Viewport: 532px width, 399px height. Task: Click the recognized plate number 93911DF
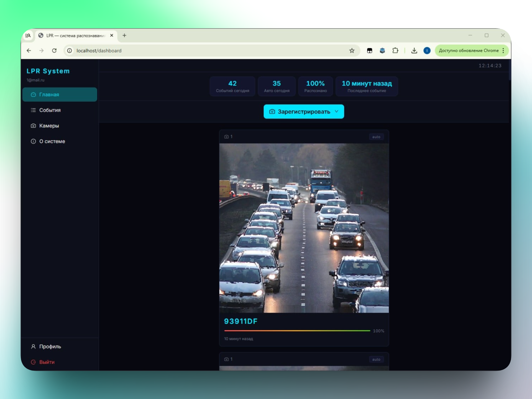coord(241,321)
